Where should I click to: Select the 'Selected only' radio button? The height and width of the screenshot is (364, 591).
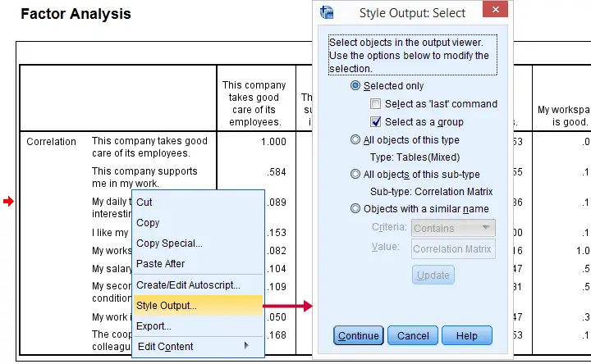tap(355, 85)
